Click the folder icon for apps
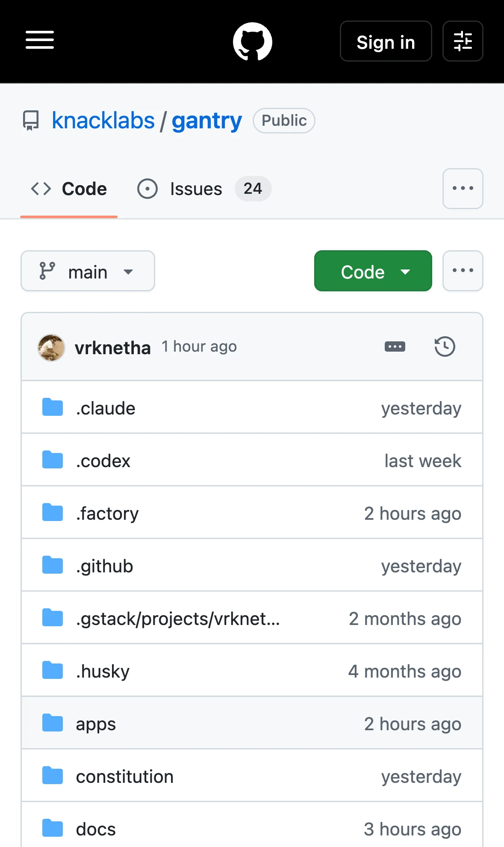The width and height of the screenshot is (504, 847). click(53, 723)
